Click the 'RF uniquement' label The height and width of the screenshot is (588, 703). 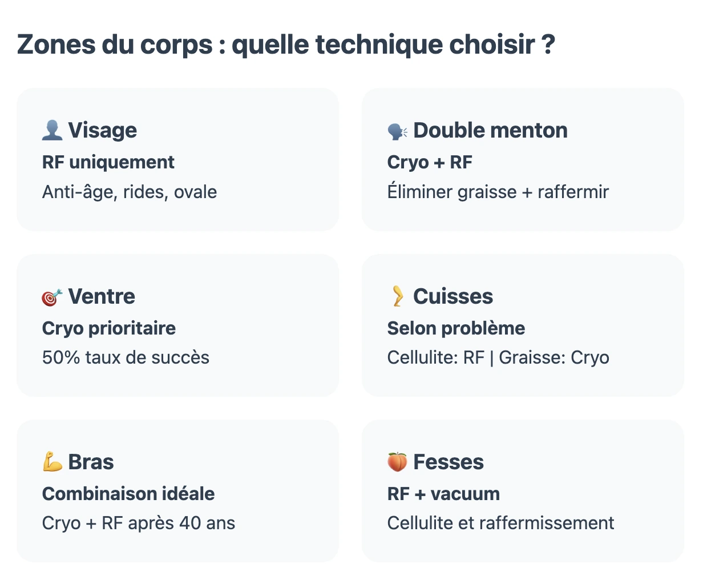[x=108, y=163]
